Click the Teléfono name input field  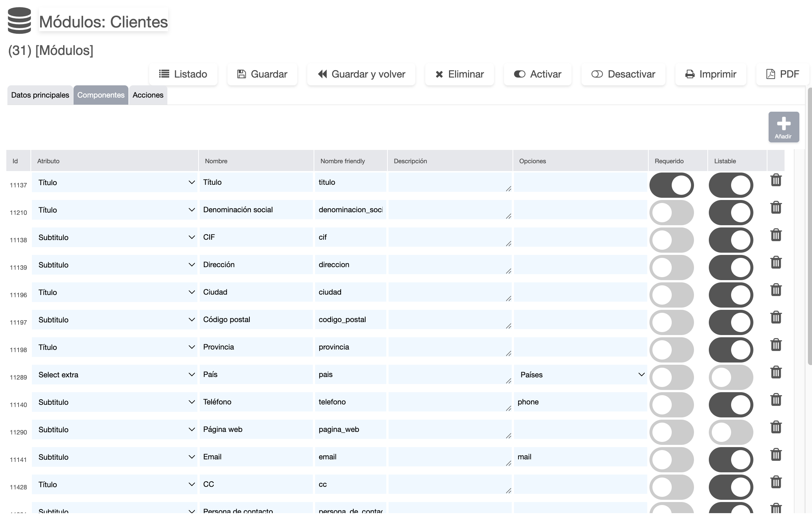click(256, 402)
